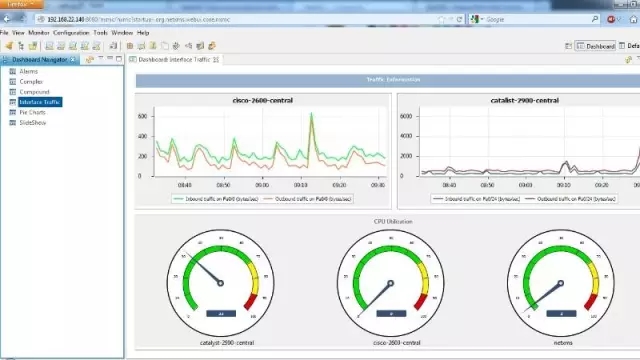
Task: Open the Monitor menu
Action: click(39, 33)
